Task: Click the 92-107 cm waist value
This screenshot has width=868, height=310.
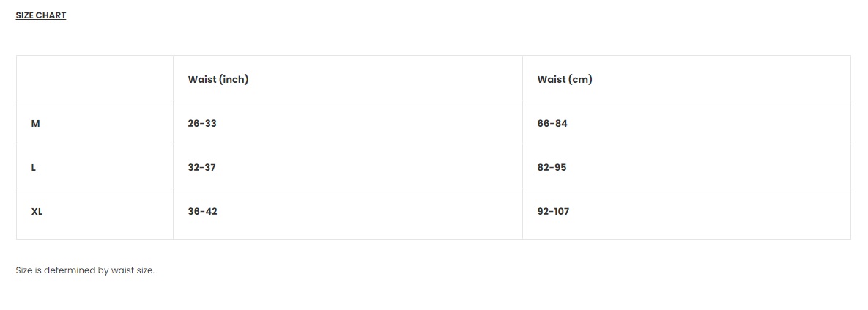Action: [553, 211]
